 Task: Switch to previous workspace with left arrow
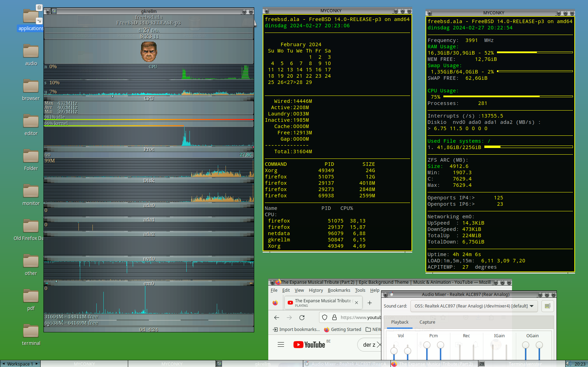click(3, 364)
